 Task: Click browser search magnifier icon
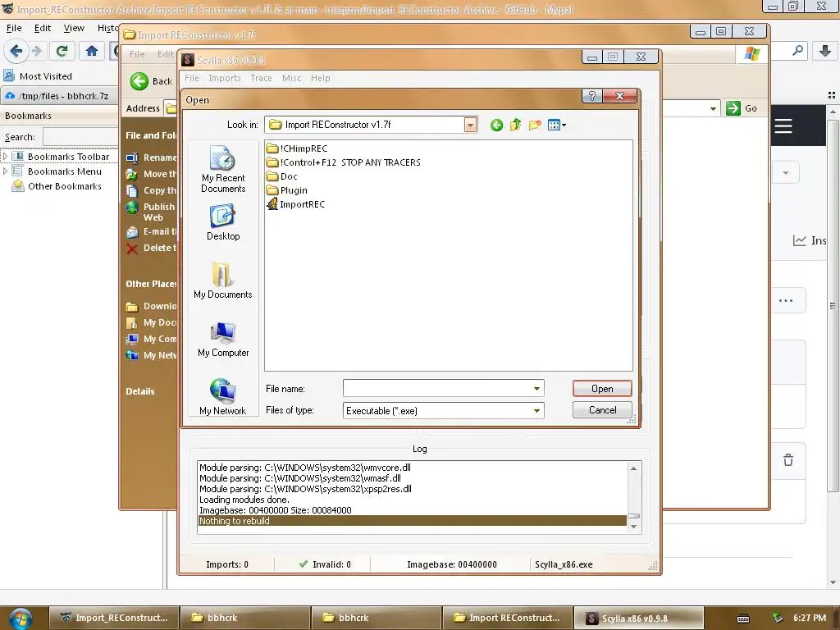(797, 51)
